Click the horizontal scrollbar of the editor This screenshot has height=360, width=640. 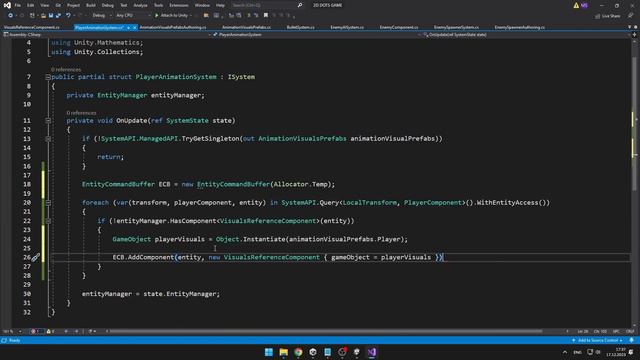pyautogui.click(x=327, y=331)
